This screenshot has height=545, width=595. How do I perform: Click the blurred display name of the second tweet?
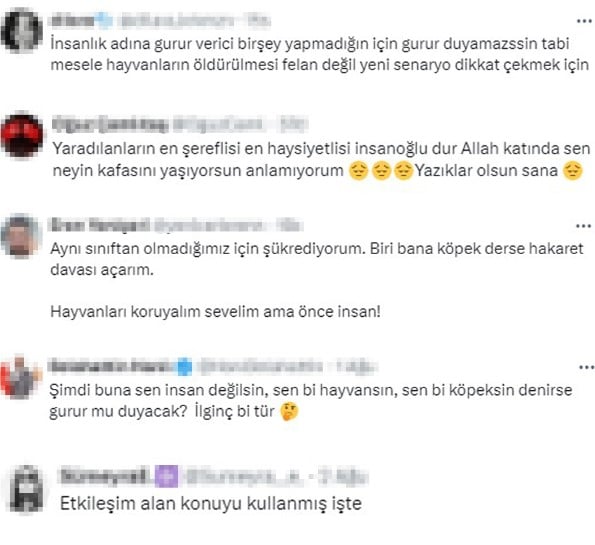110,124
